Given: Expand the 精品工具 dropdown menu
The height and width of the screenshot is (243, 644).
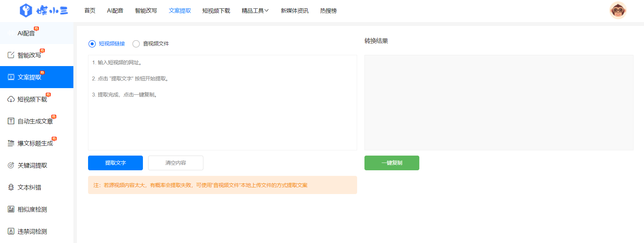Looking at the screenshot, I should pyautogui.click(x=255, y=11).
